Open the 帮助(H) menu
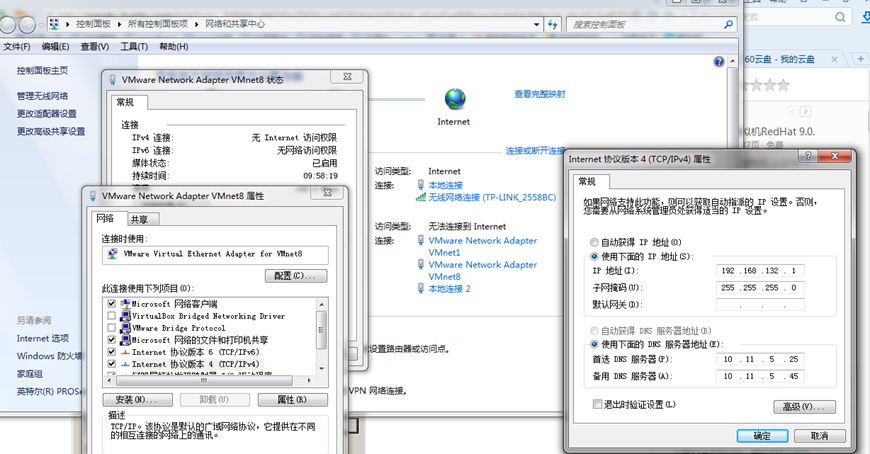The image size is (870, 454). tap(174, 47)
